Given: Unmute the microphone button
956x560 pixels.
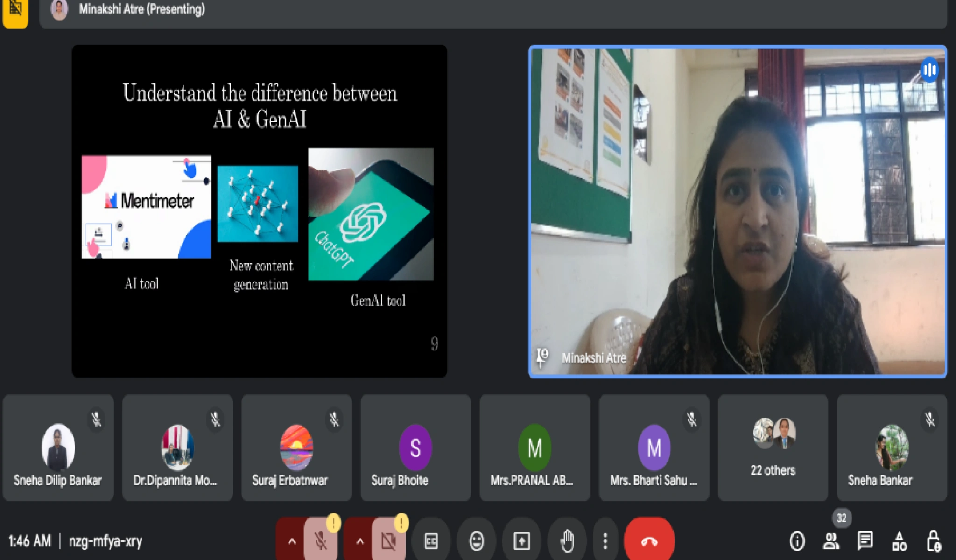Looking at the screenshot, I should pyautogui.click(x=321, y=541).
